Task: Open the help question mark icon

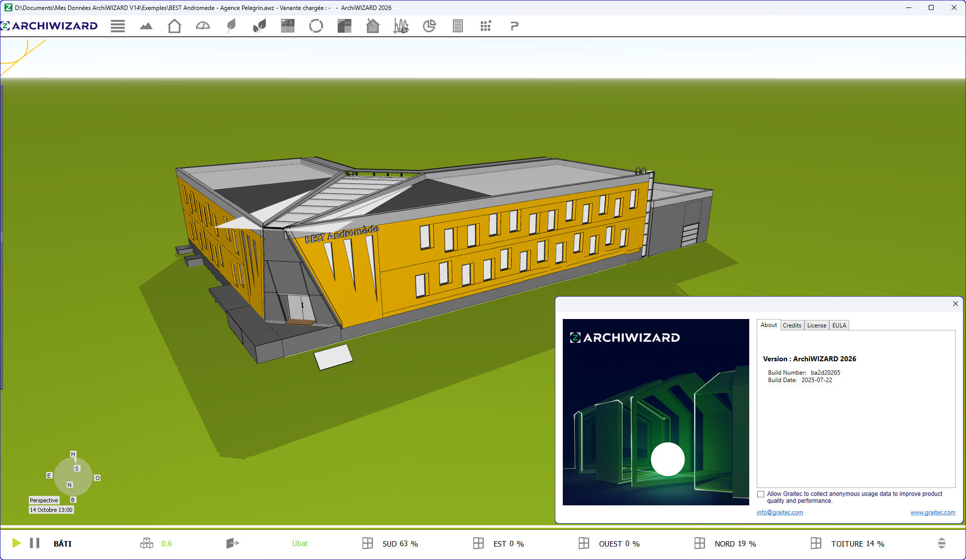Action: pos(514,26)
